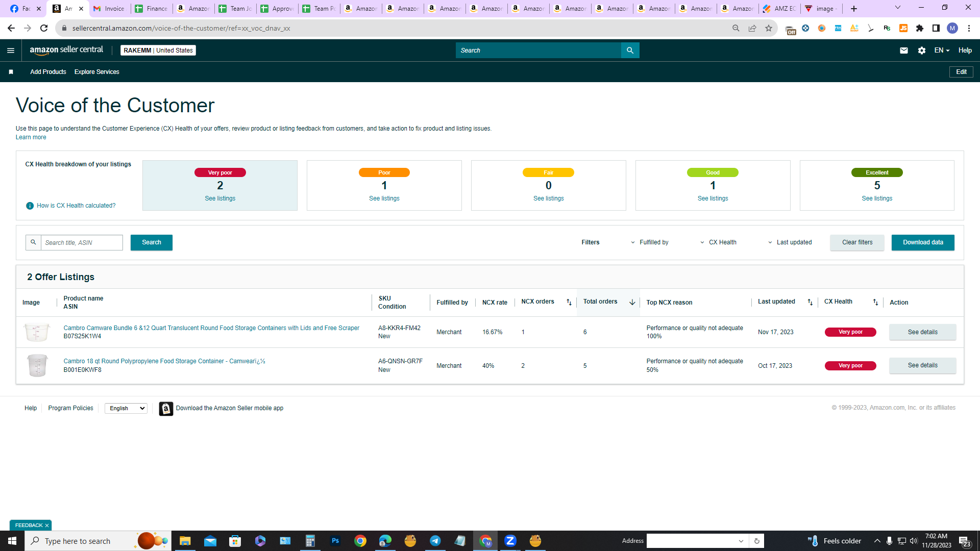This screenshot has width=980, height=551.
Task: Click the browser reload button
Action: (x=44, y=28)
